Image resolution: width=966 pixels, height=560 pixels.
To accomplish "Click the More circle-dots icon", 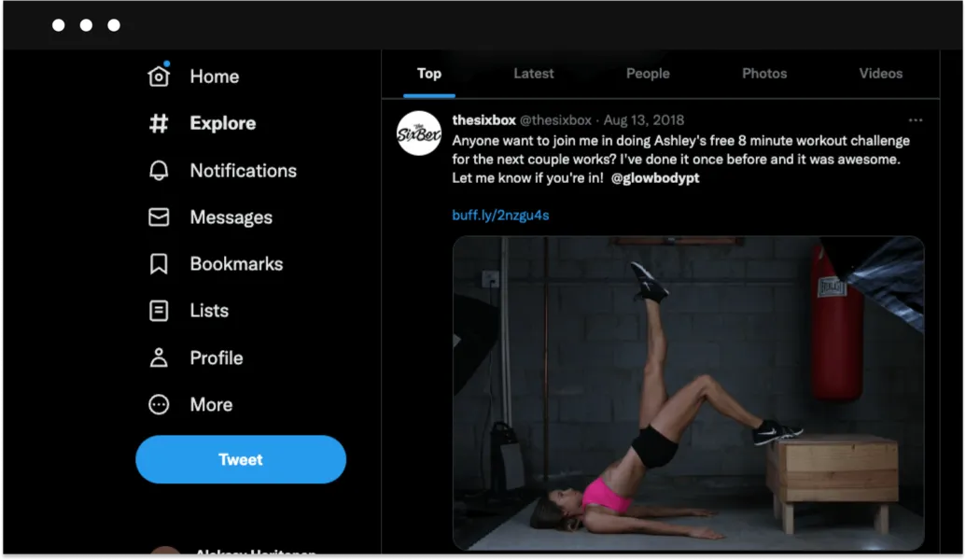I will (159, 404).
